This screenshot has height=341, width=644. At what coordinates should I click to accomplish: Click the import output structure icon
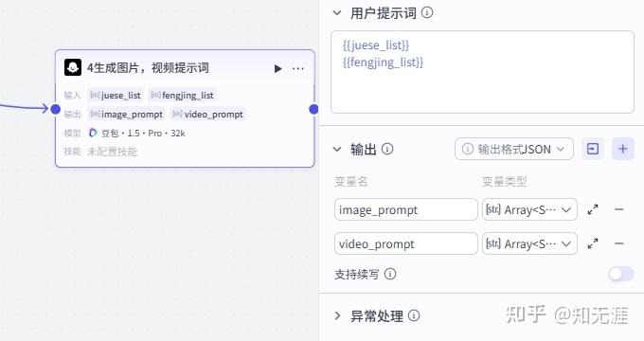[593, 149]
